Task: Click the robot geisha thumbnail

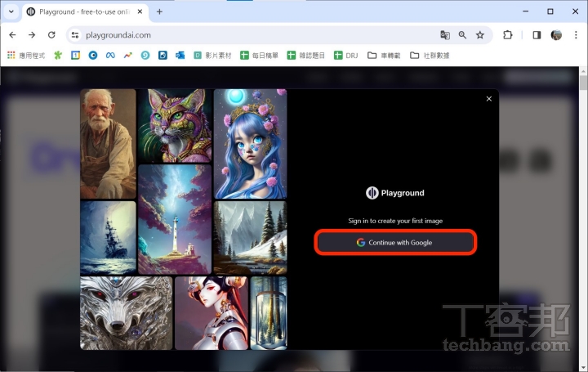Action: pyautogui.click(x=212, y=313)
